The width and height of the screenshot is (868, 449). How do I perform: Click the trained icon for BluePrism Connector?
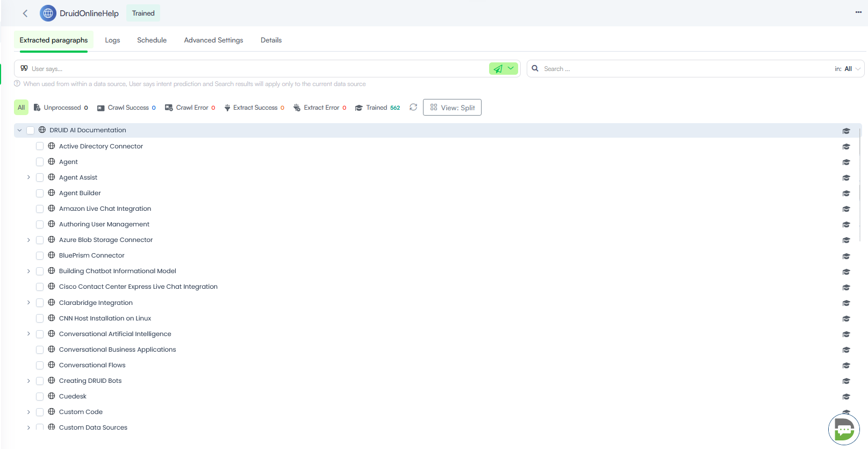[x=847, y=256]
